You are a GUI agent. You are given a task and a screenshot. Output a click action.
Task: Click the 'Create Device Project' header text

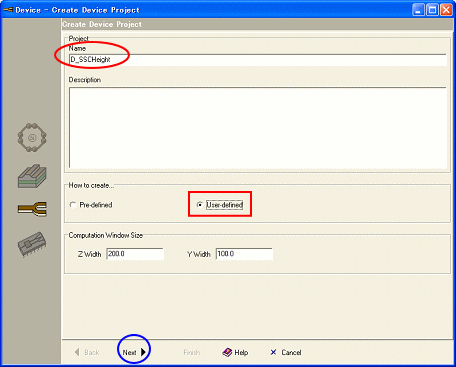(102, 24)
